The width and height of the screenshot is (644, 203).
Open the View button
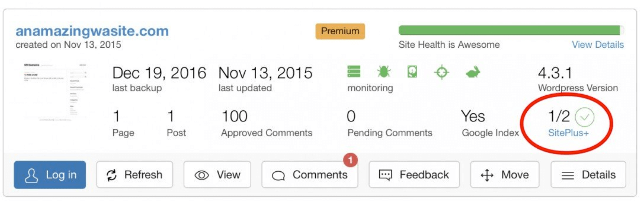[x=217, y=175]
